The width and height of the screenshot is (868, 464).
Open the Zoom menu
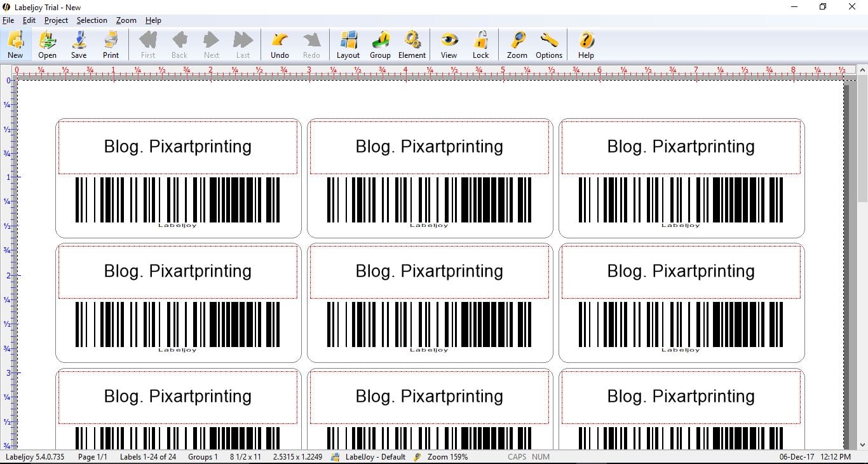click(126, 20)
